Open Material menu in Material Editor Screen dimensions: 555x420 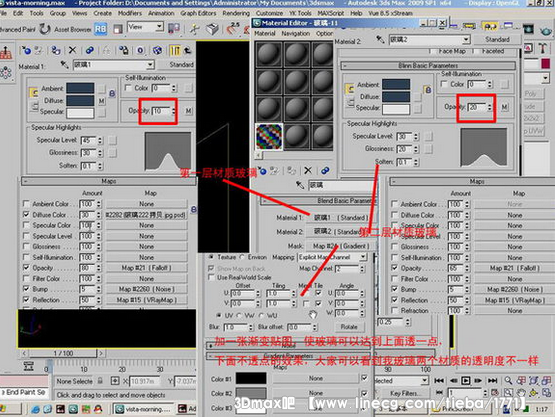[x=265, y=33]
